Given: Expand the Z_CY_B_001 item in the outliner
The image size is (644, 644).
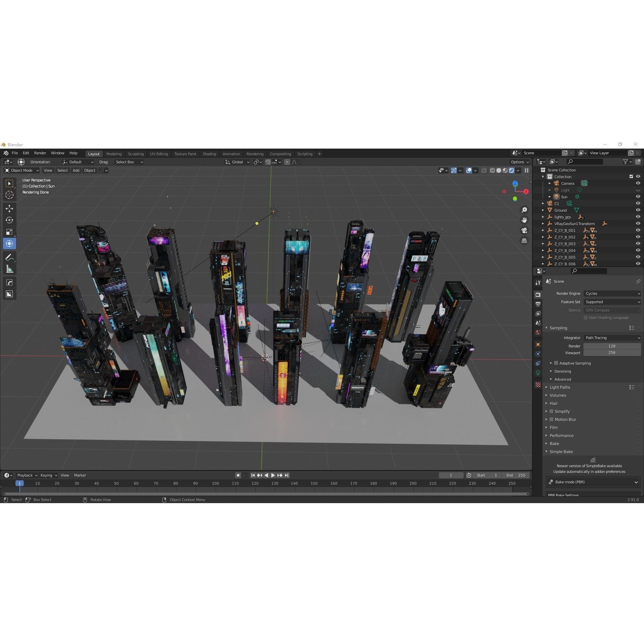Looking at the screenshot, I should click(543, 230).
